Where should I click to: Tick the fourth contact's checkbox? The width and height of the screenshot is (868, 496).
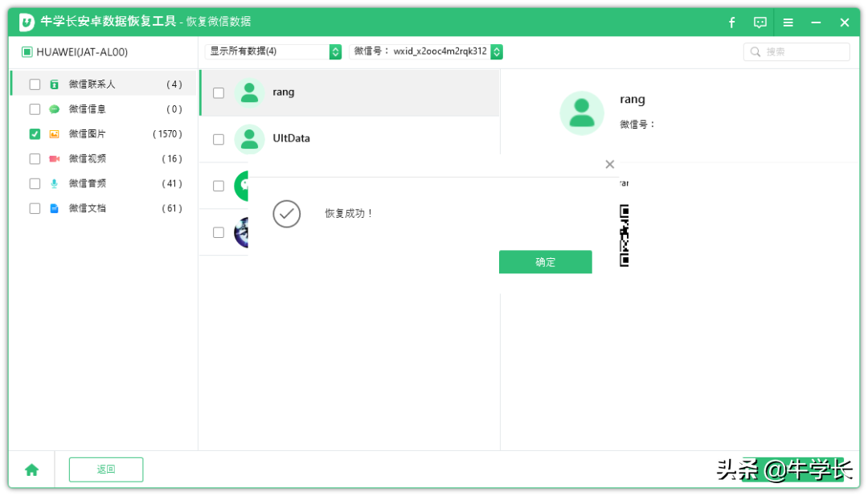tap(219, 232)
